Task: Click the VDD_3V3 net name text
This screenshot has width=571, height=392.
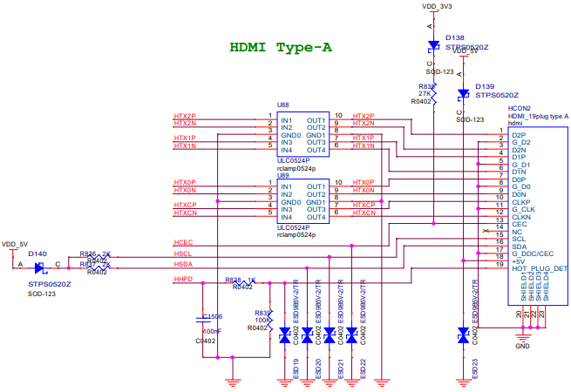Action: [x=437, y=6]
